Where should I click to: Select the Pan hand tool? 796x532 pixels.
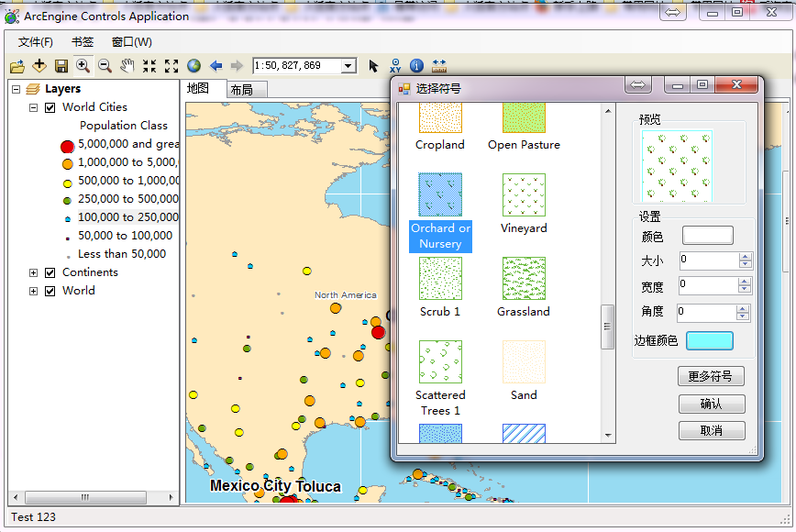[x=127, y=65]
